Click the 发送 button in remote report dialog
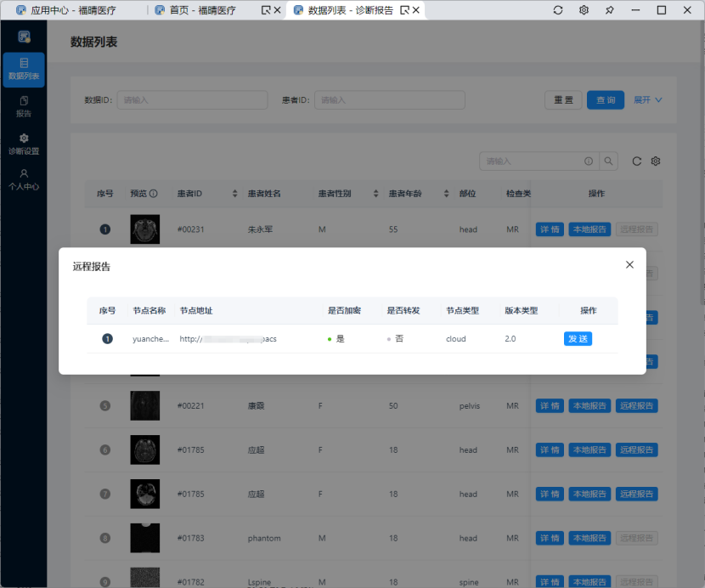 pos(578,338)
